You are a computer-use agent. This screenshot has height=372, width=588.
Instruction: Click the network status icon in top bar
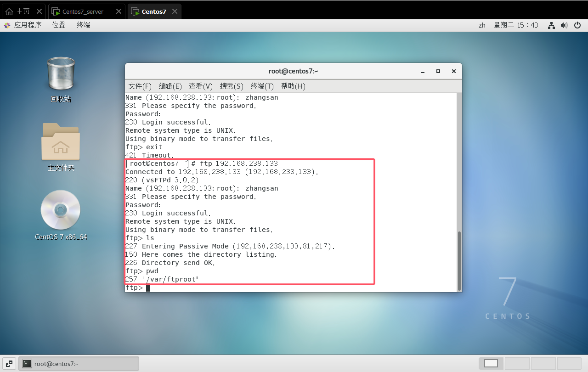pos(551,25)
